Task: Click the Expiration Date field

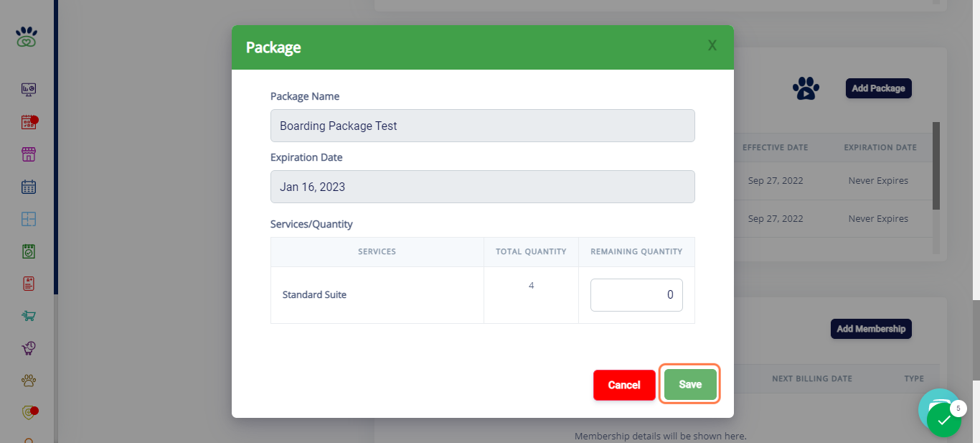Action: coord(483,187)
